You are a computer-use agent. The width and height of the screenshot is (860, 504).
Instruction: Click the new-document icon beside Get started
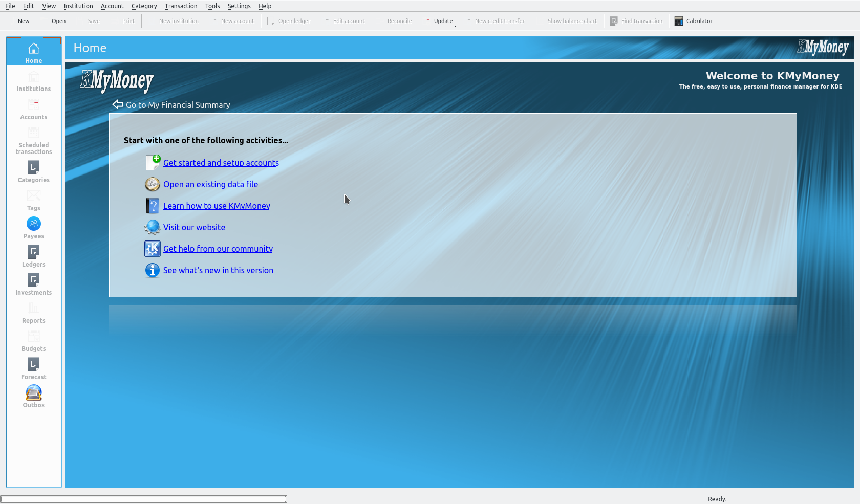coord(153,163)
